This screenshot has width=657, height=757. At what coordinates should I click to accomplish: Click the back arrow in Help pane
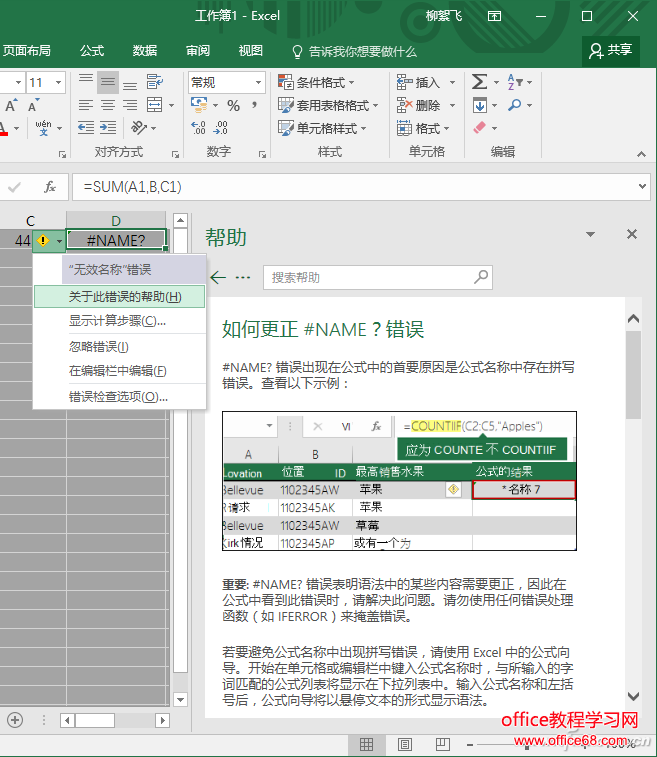[216, 277]
